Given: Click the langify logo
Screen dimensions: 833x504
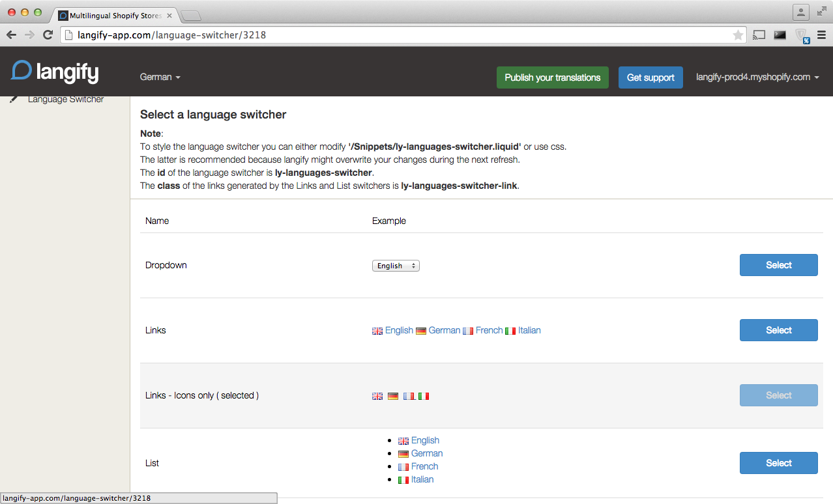Looking at the screenshot, I should pos(54,72).
